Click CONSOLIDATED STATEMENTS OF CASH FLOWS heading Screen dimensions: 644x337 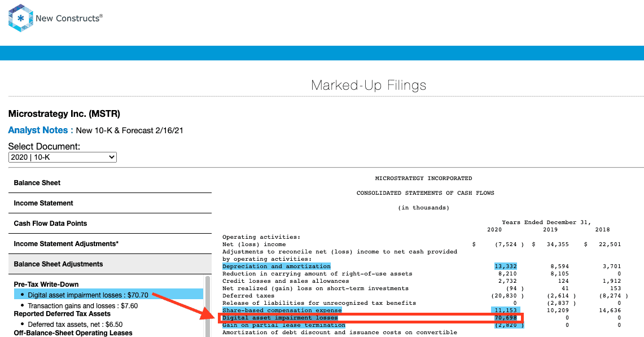tap(425, 193)
